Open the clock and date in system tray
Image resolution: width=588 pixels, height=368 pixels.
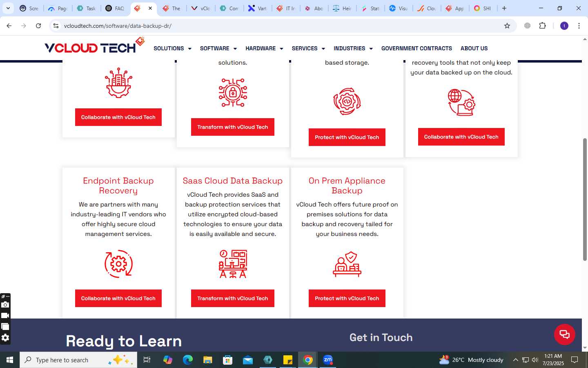tap(553, 360)
